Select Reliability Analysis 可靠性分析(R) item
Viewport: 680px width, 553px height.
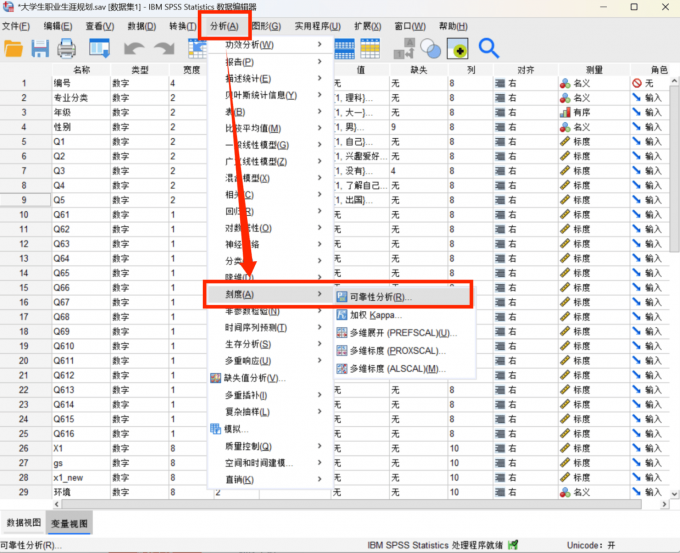pyautogui.click(x=403, y=297)
